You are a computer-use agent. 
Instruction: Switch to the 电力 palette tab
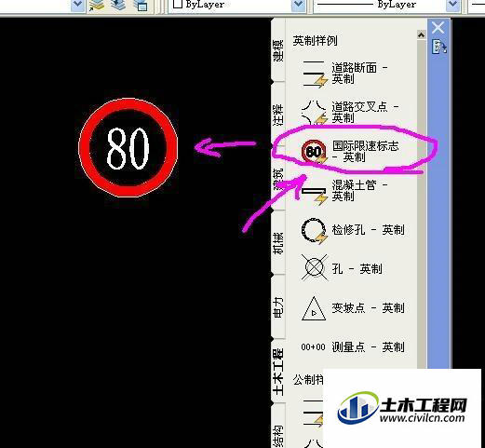click(278, 306)
